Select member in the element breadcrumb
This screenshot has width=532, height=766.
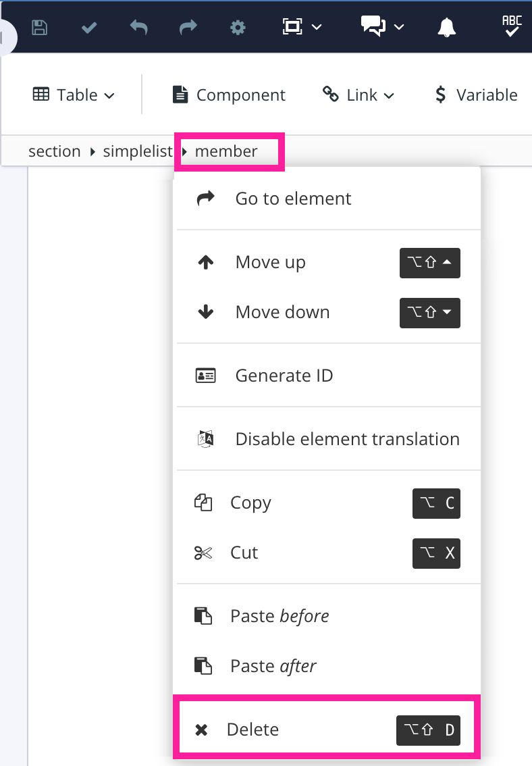click(x=226, y=151)
